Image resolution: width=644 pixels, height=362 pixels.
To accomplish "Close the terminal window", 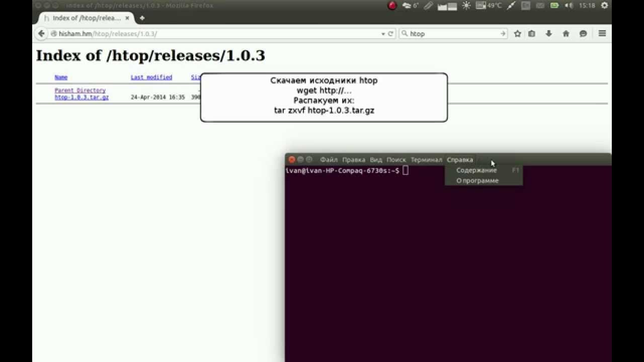I will (x=291, y=159).
